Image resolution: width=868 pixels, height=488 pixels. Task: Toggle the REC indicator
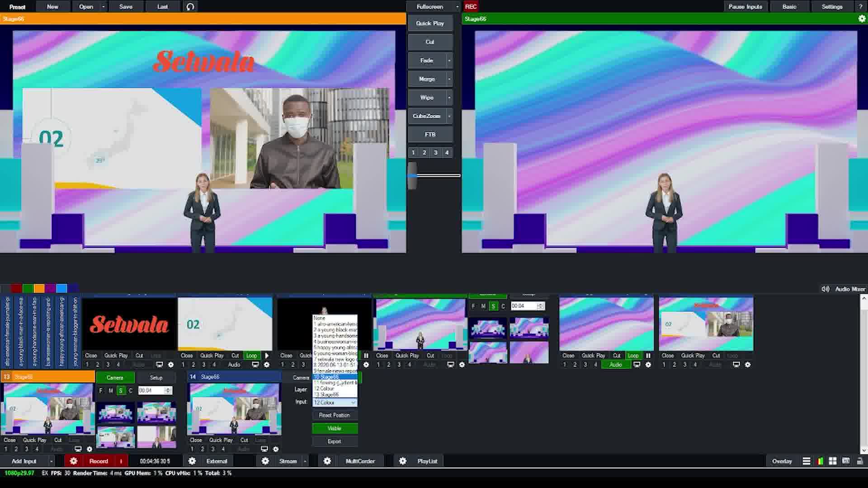[x=471, y=6]
